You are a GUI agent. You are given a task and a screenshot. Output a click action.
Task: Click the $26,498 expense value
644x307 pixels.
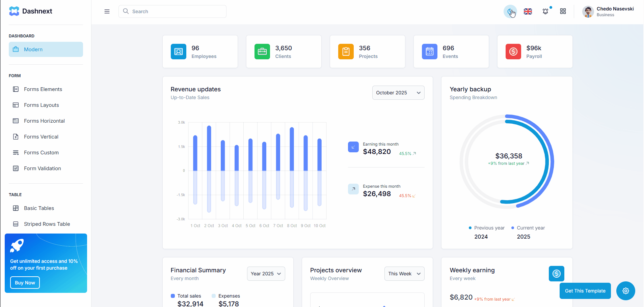[x=377, y=194]
